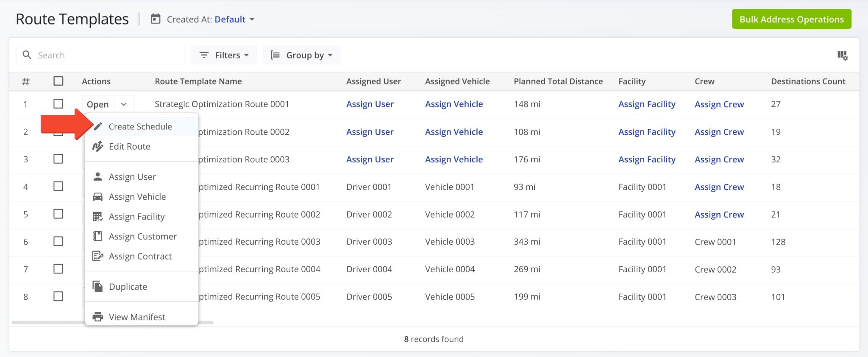The height and width of the screenshot is (357, 868).
Task: Click the Open button for row 1
Action: 98,104
